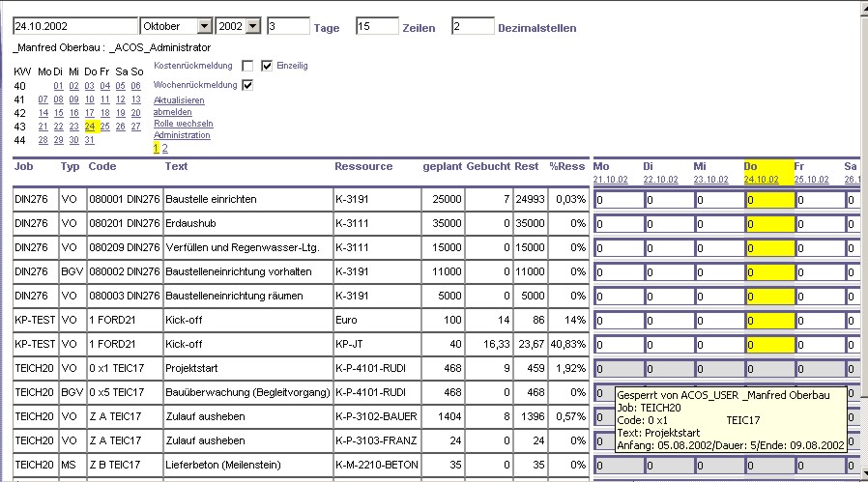Click the planned value '25000' cell
This screenshot has height=482, width=868.
443,199
